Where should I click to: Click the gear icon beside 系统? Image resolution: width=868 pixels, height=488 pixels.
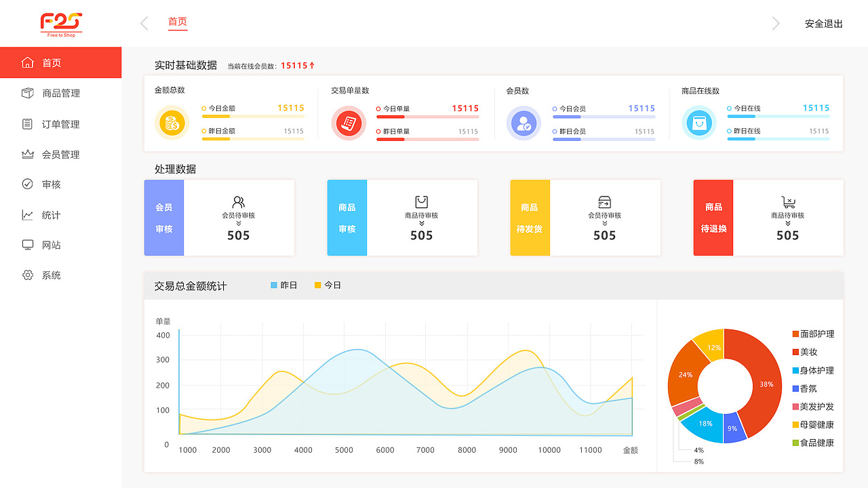(28, 275)
